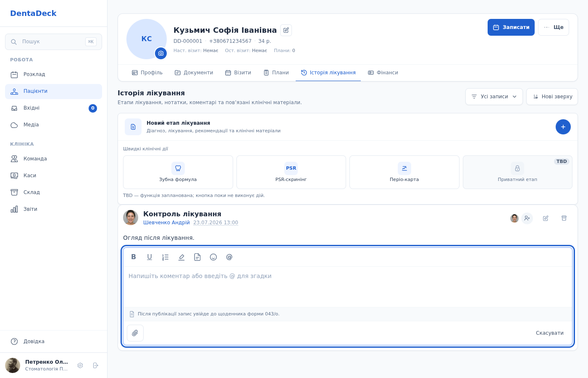Click the Записати appointment button
588x378 pixels.
pyautogui.click(x=511, y=27)
